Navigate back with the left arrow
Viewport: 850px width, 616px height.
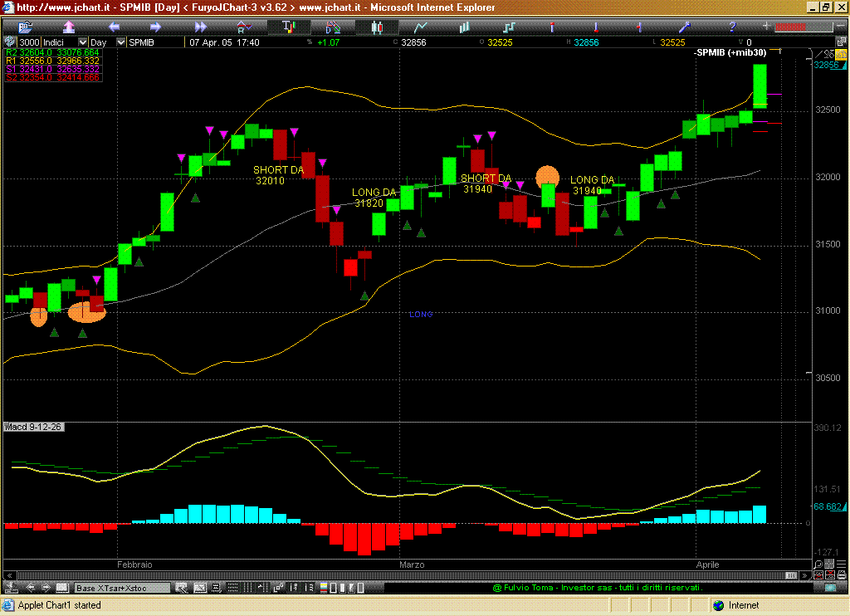click(x=114, y=27)
